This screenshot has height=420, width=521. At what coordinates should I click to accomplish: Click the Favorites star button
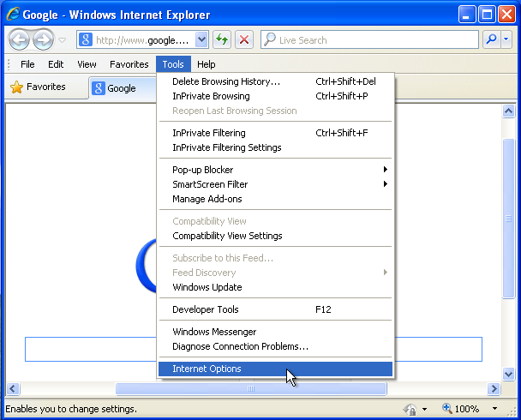(38, 87)
